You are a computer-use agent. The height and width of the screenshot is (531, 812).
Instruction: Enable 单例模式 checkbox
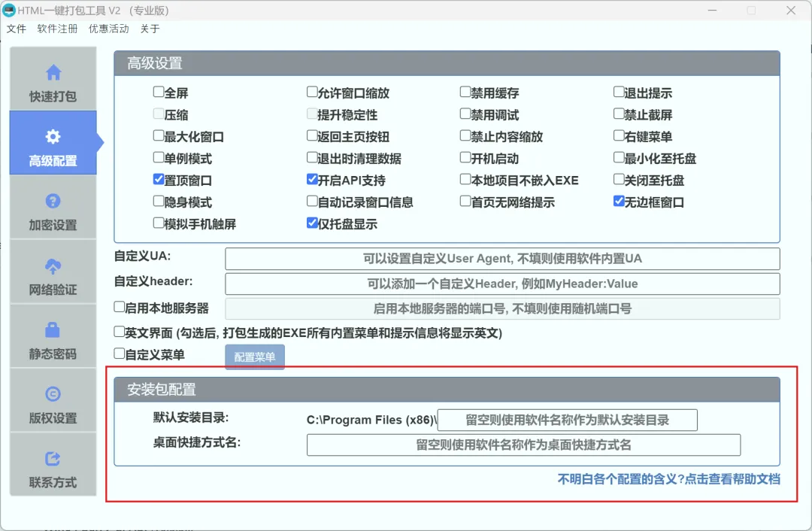tap(159, 157)
